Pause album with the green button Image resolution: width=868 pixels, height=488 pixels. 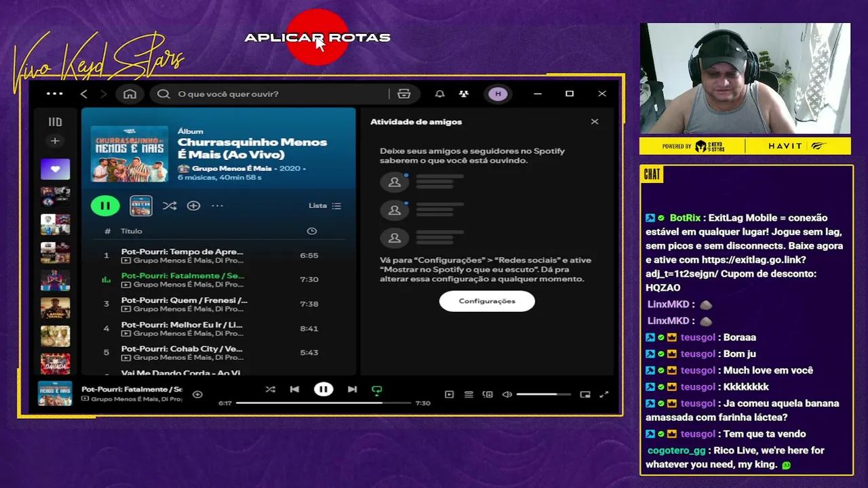tap(105, 205)
